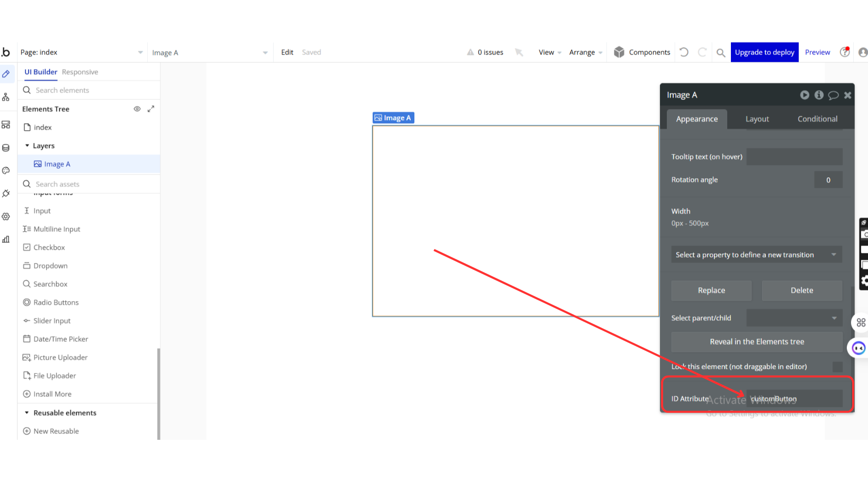The width and height of the screenshot is (868, 489).
Task: Open the Workflow tab icon in sidebar
Action: coord(6,97)
